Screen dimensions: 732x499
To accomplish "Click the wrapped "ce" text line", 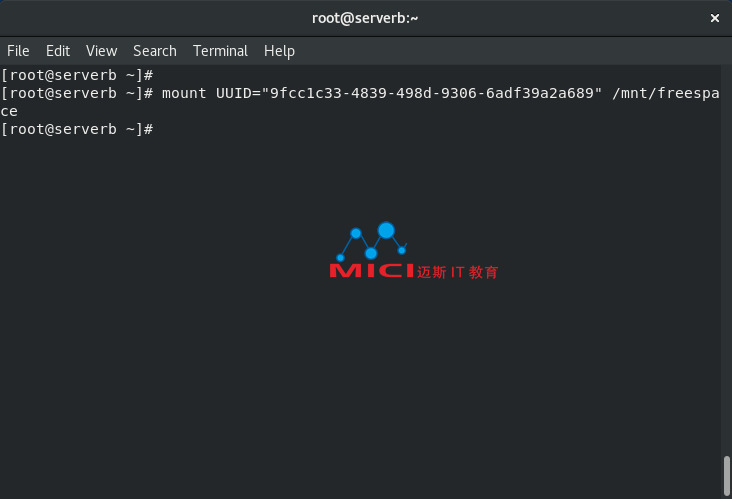I will [x=9, y=112].
